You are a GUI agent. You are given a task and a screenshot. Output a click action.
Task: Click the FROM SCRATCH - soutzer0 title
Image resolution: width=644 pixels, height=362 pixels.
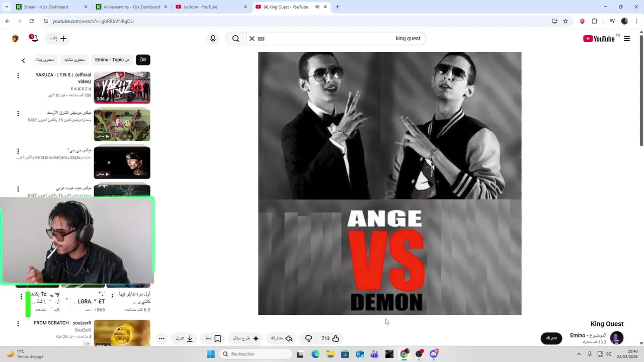click(x=62, y=323)
